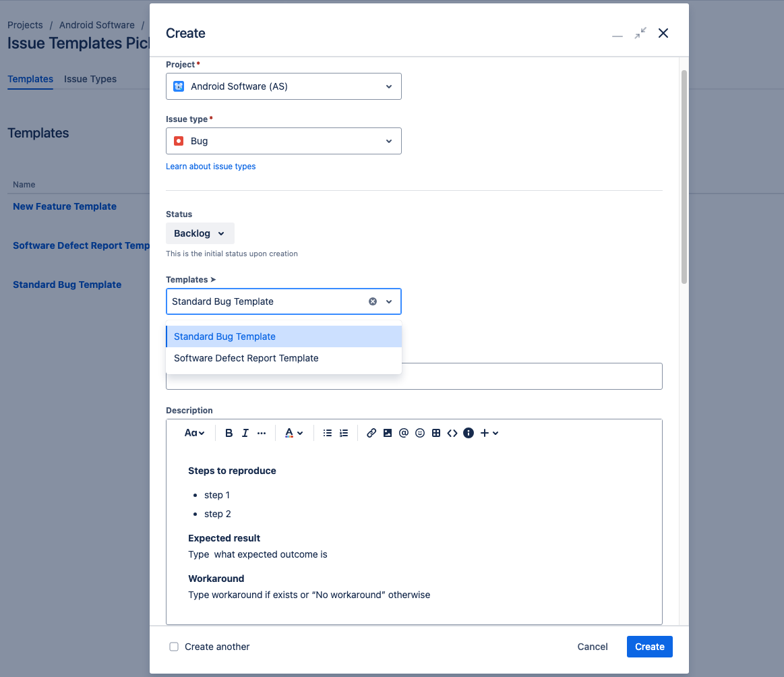This screenshot has height=677, width=784.
Task: Open the text styles Aa dropdown
Action: 195,433
